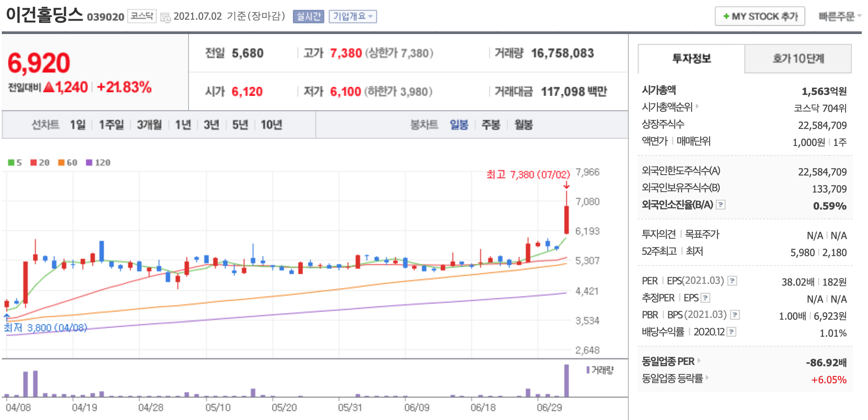Click the 고가 value 7,380

tap(346, 53)
